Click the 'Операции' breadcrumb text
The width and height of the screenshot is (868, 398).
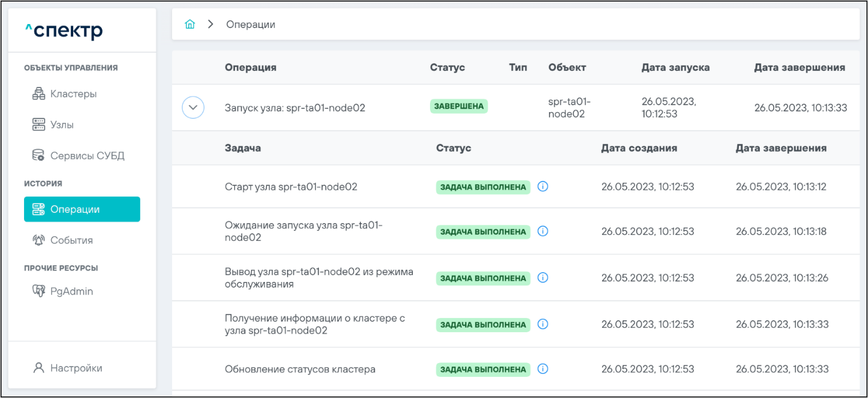(x=250, y=25)
